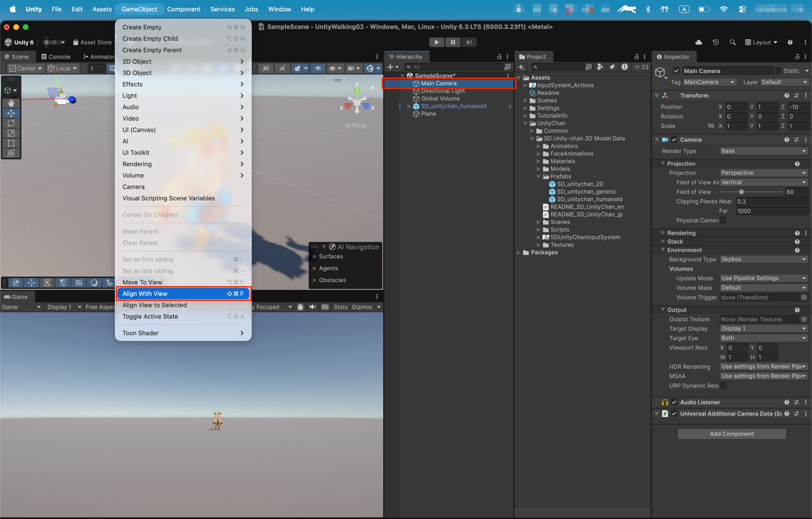Expand the Rendering section in Inspector
Image resolution: width=812 pixels, height=519 pixels.
click(663, 233)
